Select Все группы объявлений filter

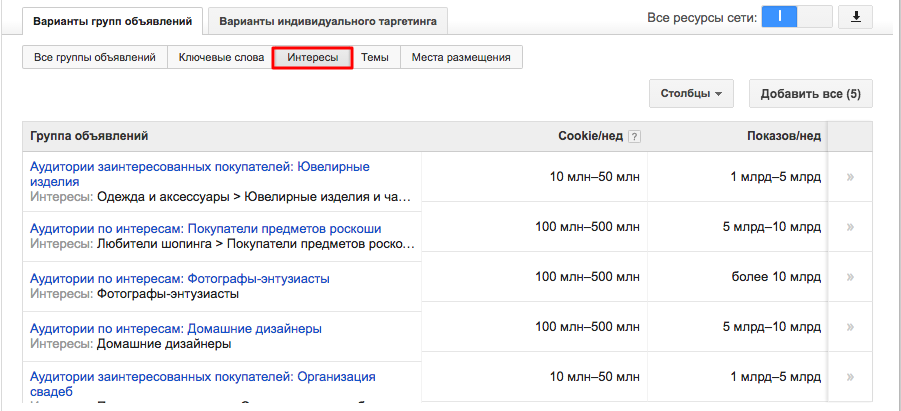95,57
